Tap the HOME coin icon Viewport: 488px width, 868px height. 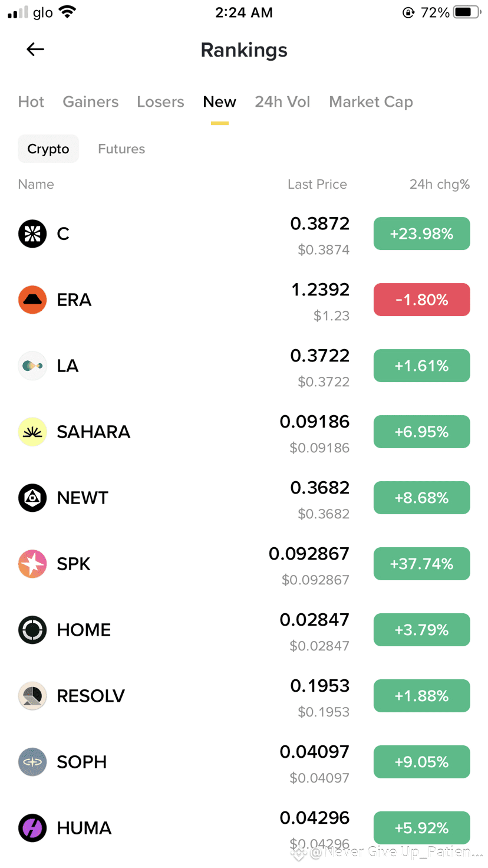[32, 630]
